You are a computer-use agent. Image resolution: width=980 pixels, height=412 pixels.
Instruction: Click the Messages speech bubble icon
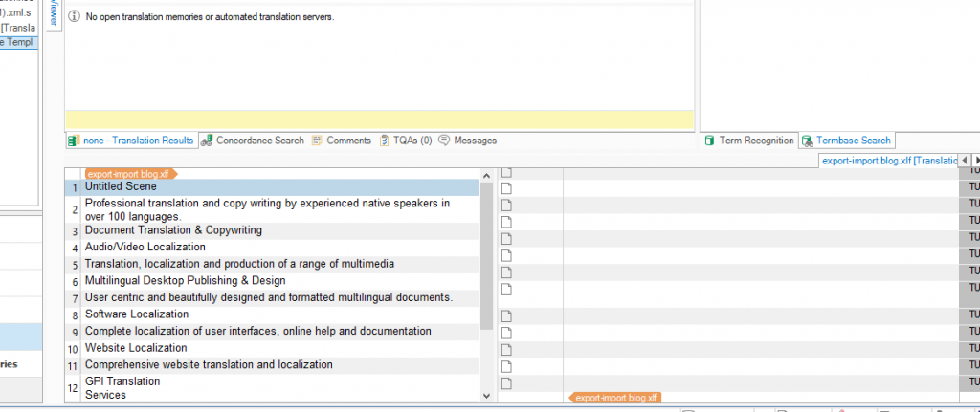[x=444, y=141]
